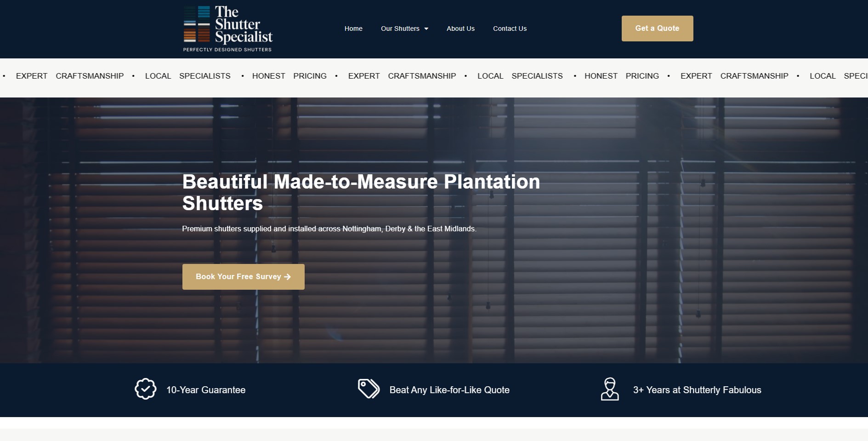Click the Premium shutters supplied subtitle text

click(329, 229)
